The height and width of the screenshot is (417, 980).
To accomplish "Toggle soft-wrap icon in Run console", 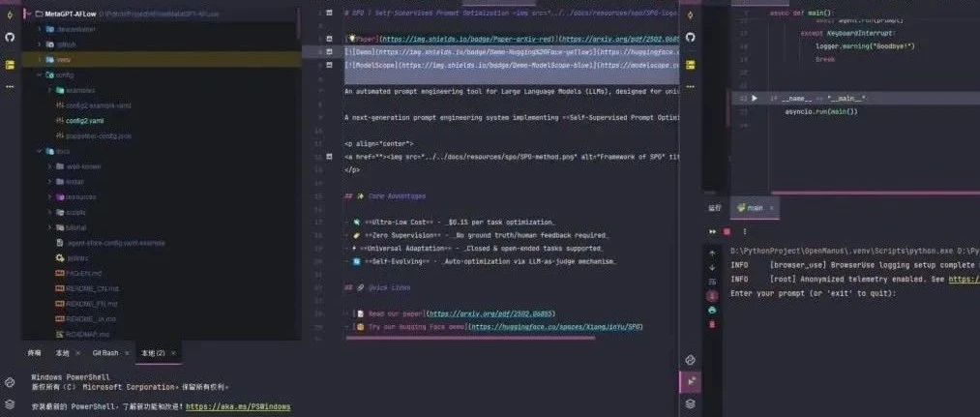I will click(x=712, y=282).
